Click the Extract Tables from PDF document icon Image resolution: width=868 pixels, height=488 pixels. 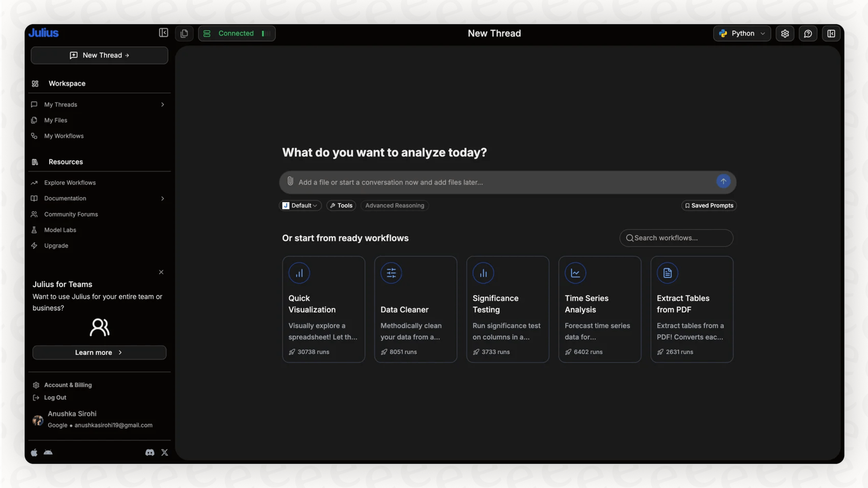(x=667, y=273)
